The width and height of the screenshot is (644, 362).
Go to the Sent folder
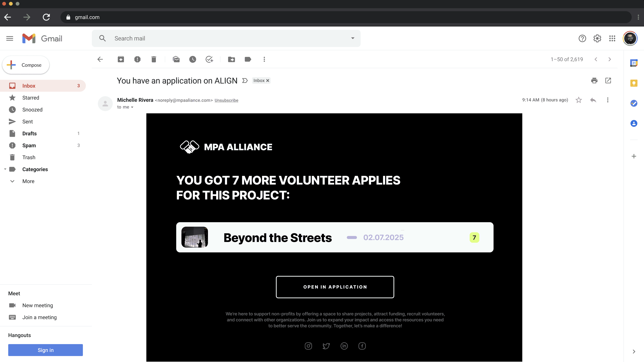(x=27, y=122)
